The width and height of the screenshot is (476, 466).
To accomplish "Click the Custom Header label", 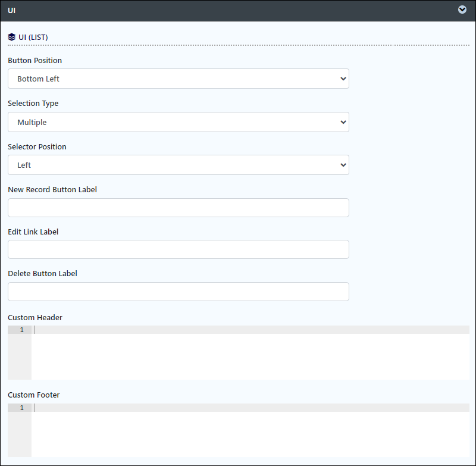I will pos(35,317).
